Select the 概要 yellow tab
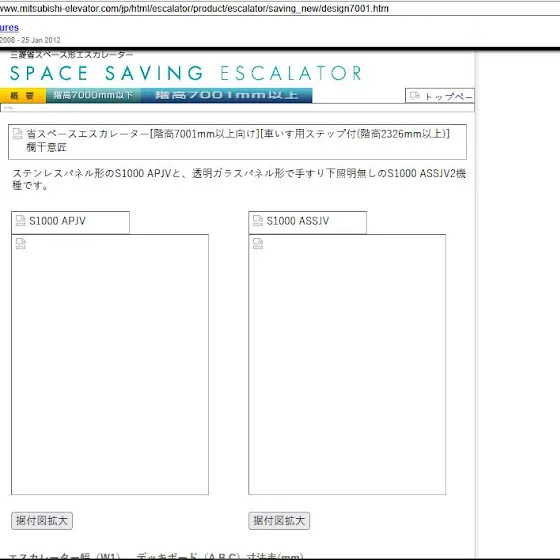The image size is (560, 560). pyautogui.click(x=23, y=95)
